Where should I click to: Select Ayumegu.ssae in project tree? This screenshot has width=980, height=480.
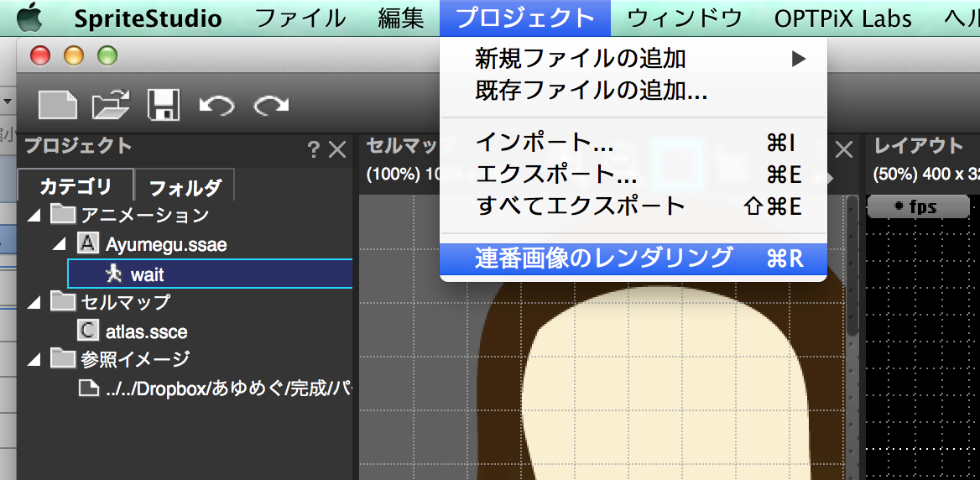coord(165,244)
